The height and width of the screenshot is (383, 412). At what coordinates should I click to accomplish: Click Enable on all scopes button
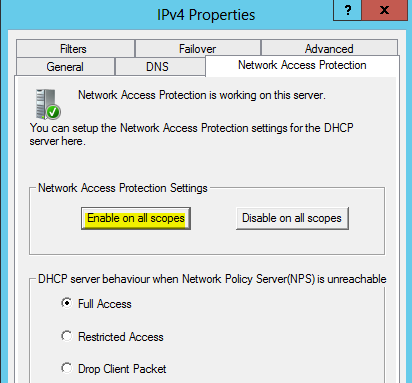click(x=136, y=218)
